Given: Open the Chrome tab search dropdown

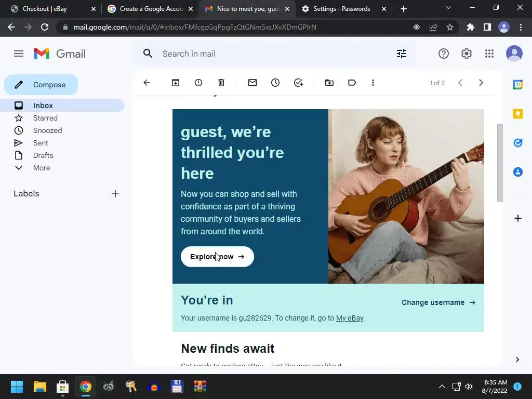Looking at the screenshot, I should (448, 7).
